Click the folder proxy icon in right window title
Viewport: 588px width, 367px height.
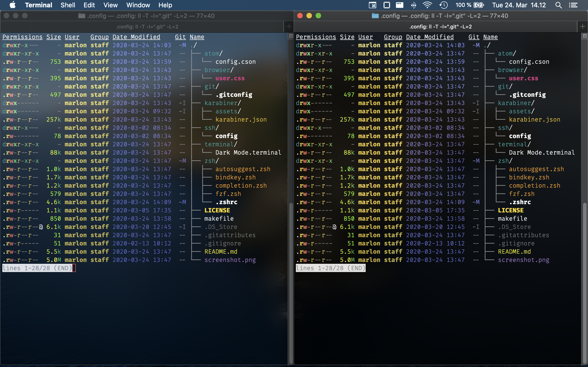pyautogui.click(x=375, y=16)
